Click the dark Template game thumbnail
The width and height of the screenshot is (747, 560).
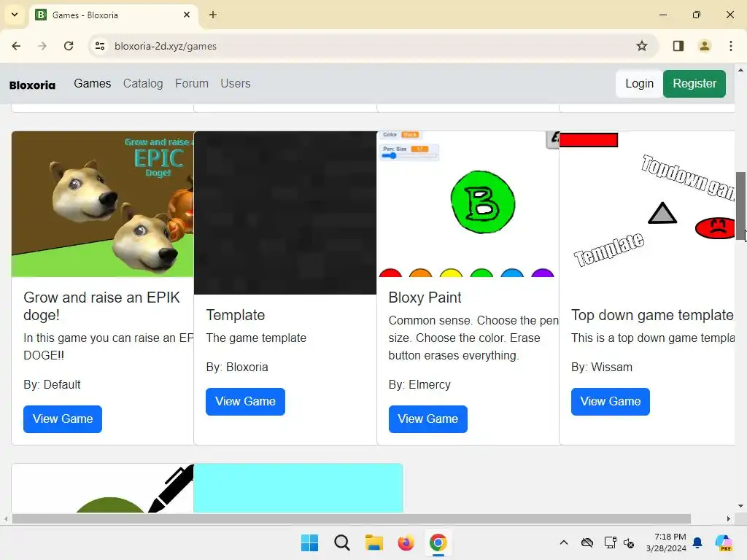tap(285, 213)
